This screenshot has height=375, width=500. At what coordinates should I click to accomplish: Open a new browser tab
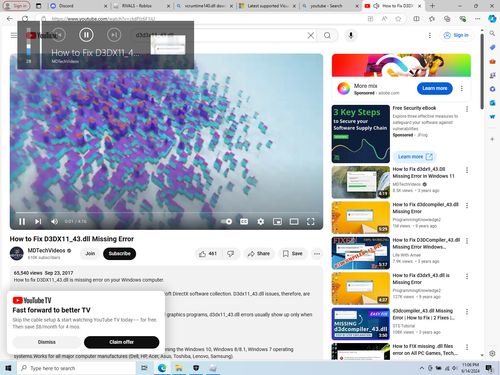tap(432, 6)
